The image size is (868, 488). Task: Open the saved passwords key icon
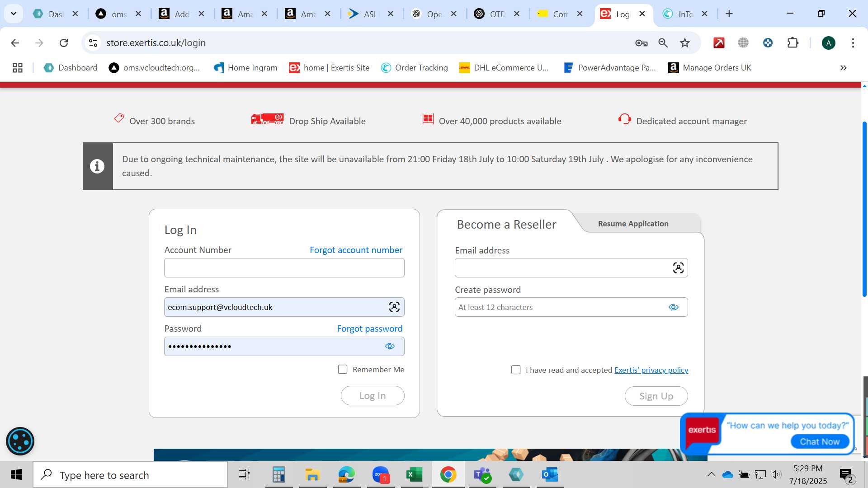click(641, 43)
